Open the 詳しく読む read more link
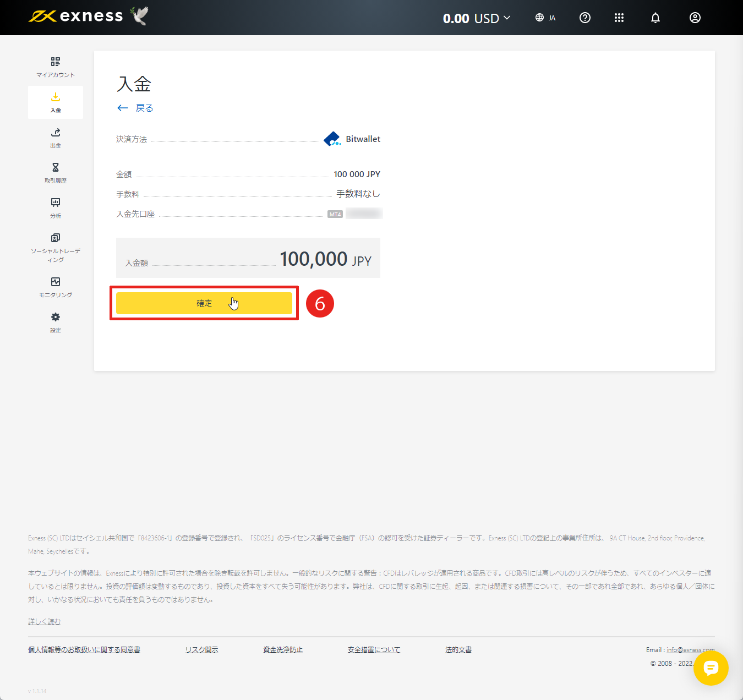Screen dimensions: 743x700 (x=44, y=621)
